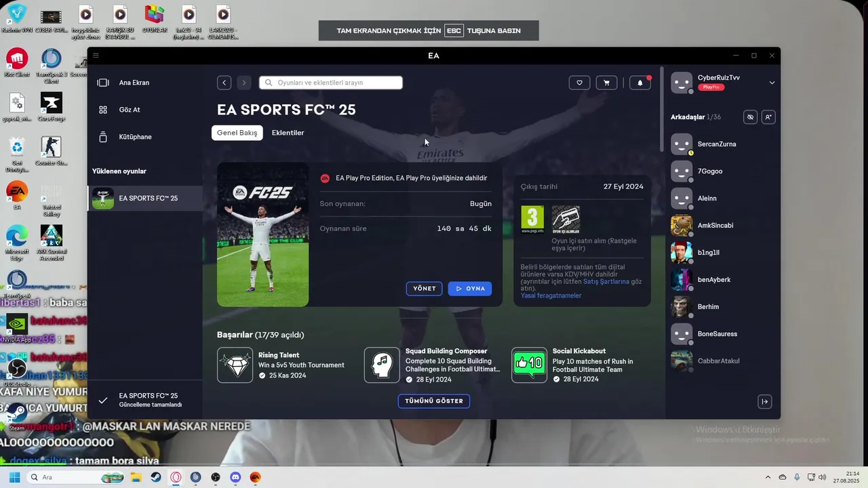Viewport: 868px width, 488px height.
Task: Click the game search field
Action: (x=331, y=83)
